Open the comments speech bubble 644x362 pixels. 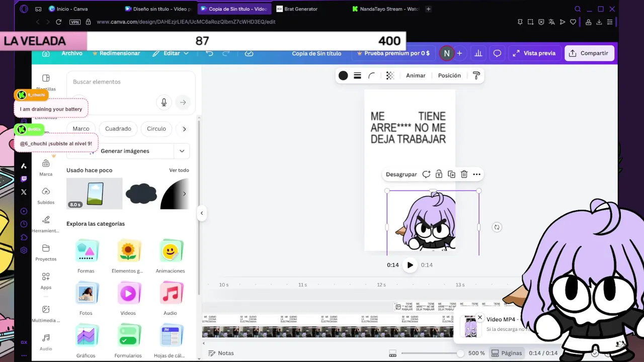[497, 53]
